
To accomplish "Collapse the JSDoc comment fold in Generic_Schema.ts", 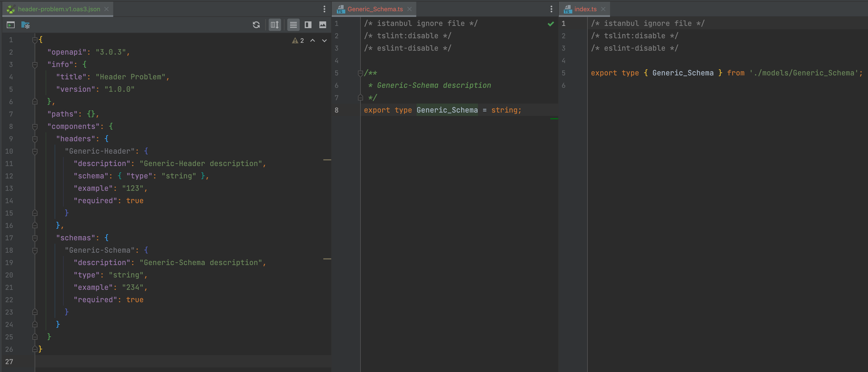I will tap(360, 73).
